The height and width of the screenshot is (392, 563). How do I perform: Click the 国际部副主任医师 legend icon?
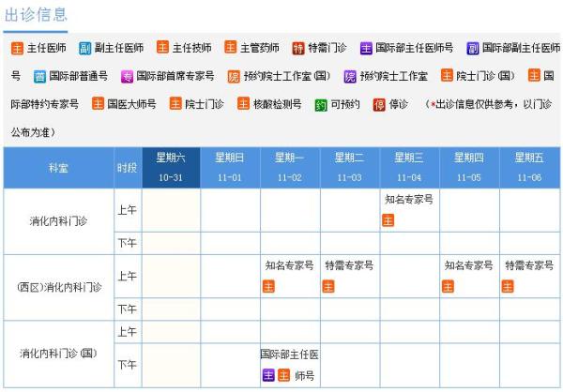473,48
